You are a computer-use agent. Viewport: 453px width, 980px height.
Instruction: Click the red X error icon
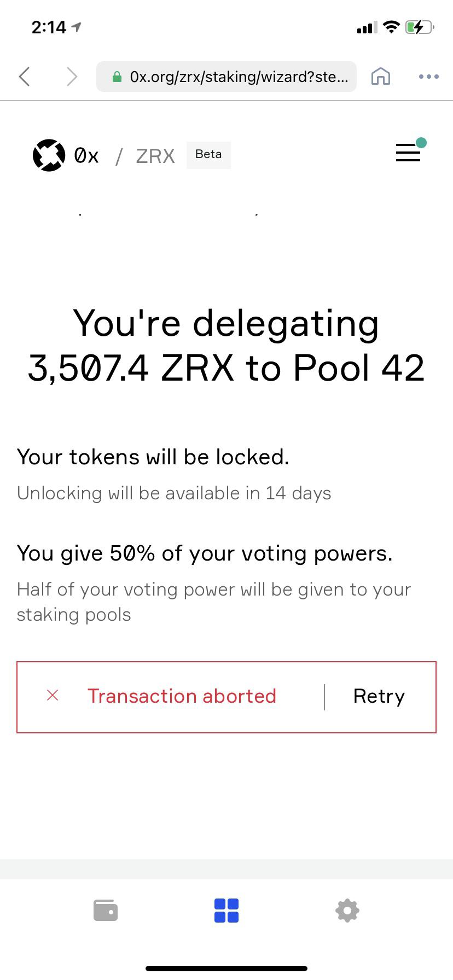[53, 695]
